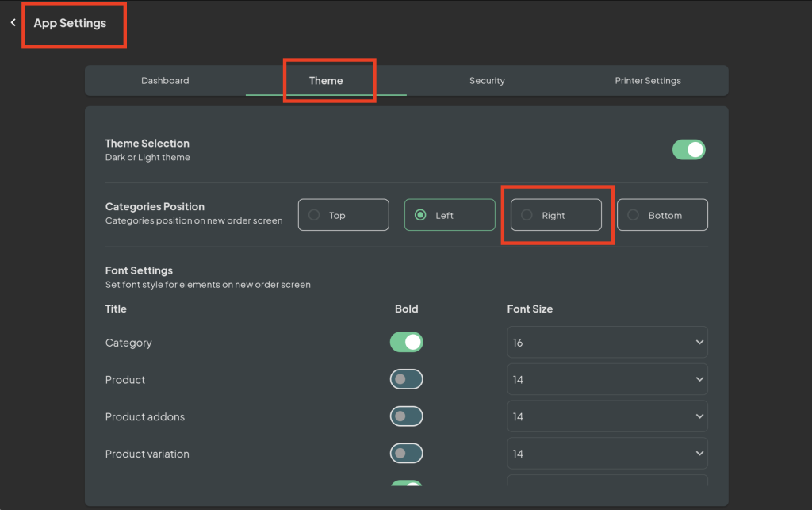Open the Category font size dropdown

coord(607,342)
